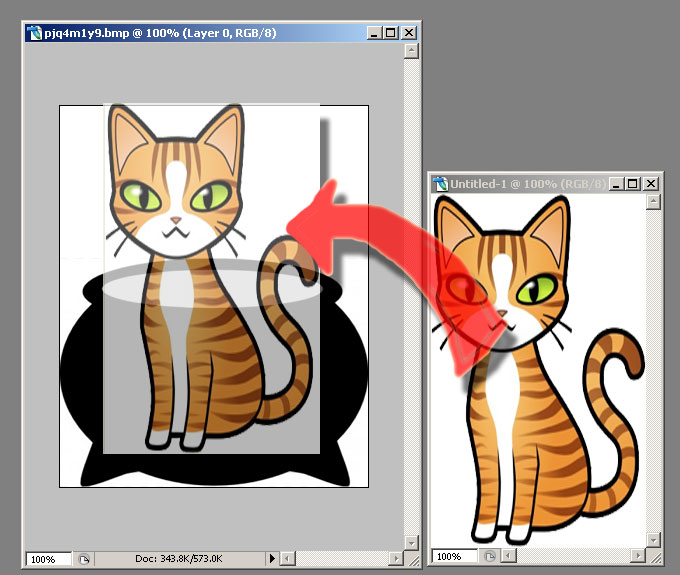Viewport: 680px width, 575px height.
Task: Minimize the pjq4m1y9.bmp window
Action: 373,33
